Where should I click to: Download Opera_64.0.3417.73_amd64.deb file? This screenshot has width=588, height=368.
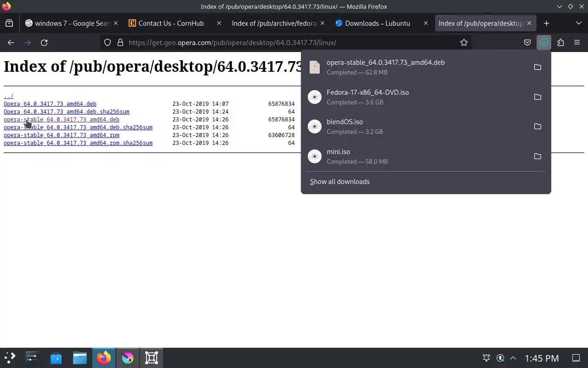(x=50, y=104)
